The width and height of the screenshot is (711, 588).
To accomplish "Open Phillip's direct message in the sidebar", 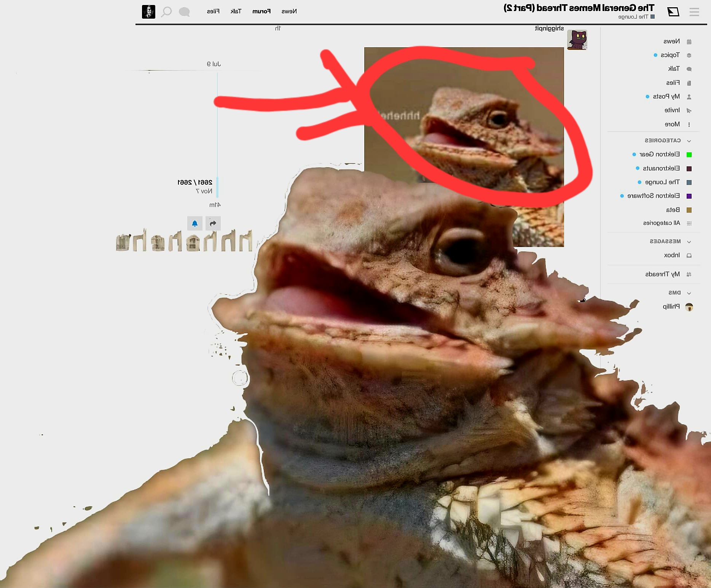I will click(x=671, y=307).
